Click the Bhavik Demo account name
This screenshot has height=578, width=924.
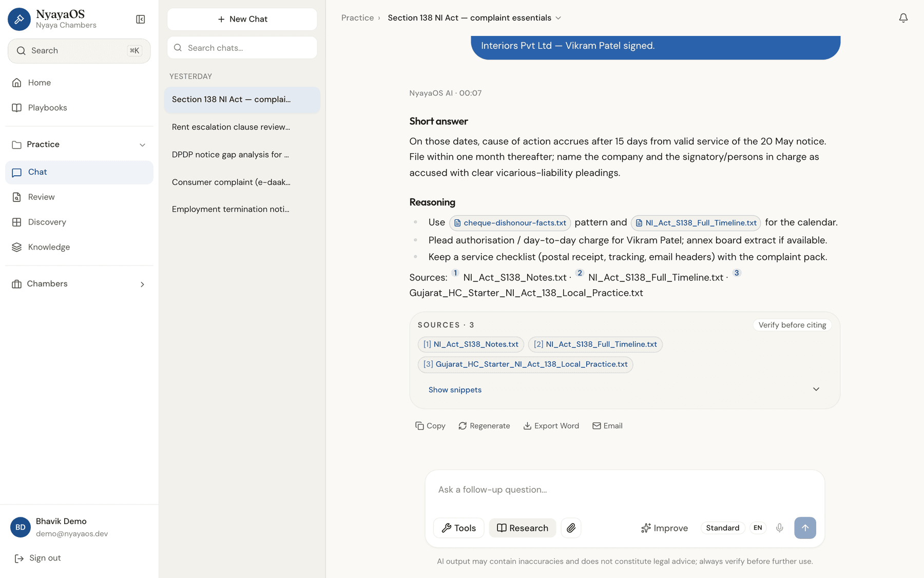coord(61,521)
